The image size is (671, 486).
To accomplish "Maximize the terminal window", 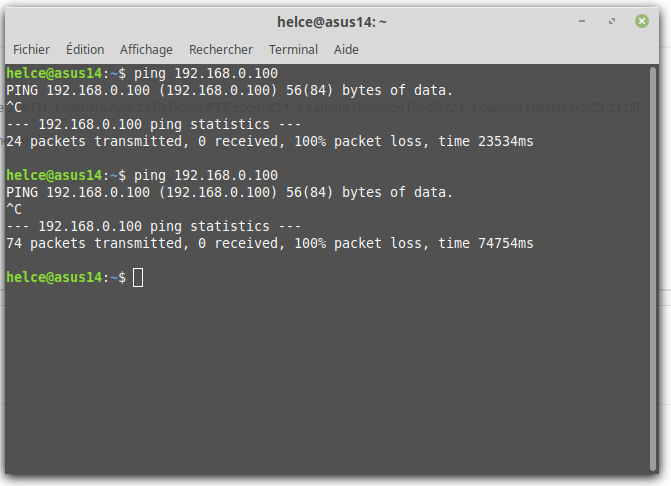I will (612, 21).
